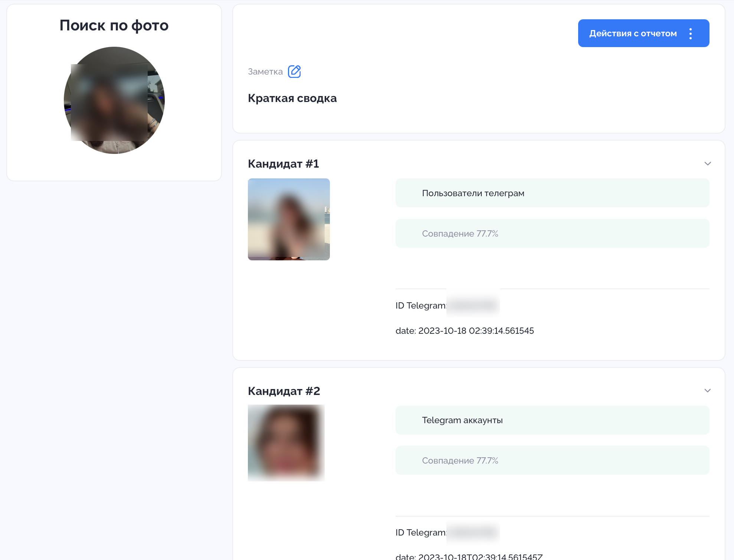Select the 'Telegram аккаунты' source row
Screen dimensions: 734x560
tap(552, 420)
